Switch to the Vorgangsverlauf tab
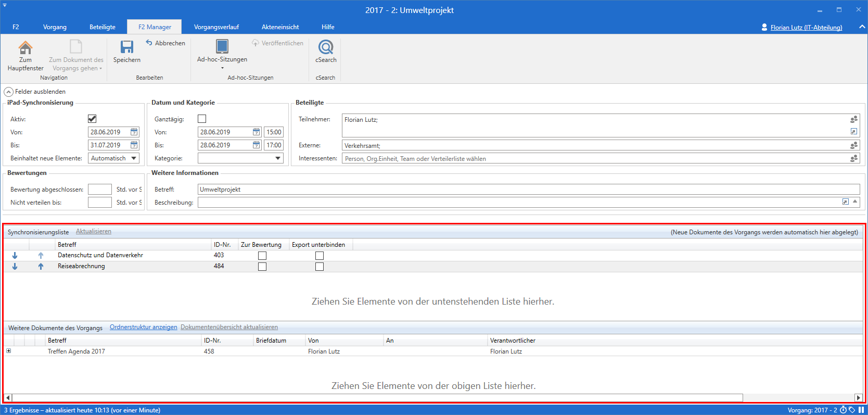This screenshot has height=415, width=868. (216, 27)
